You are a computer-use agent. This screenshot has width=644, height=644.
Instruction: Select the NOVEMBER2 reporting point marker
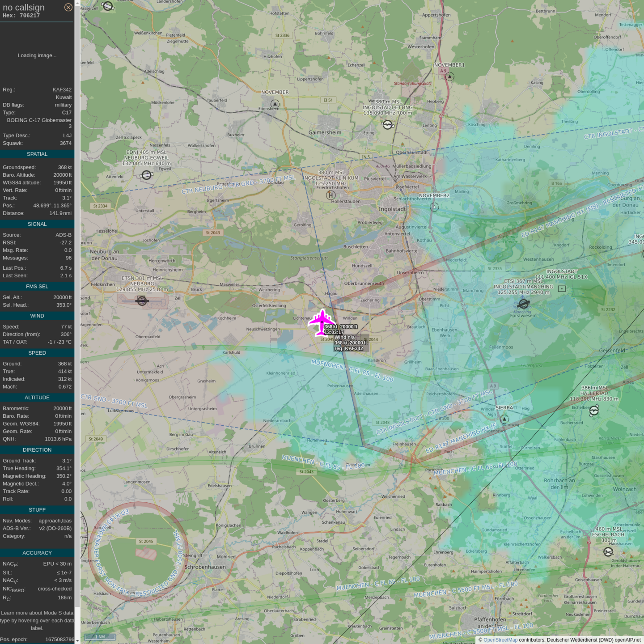pos(434,207)
